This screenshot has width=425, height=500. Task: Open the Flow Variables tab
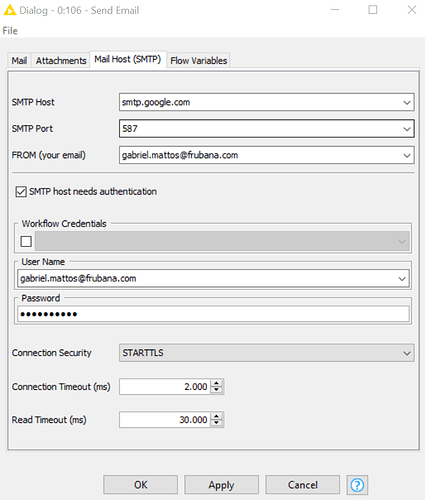click(199, 61)
